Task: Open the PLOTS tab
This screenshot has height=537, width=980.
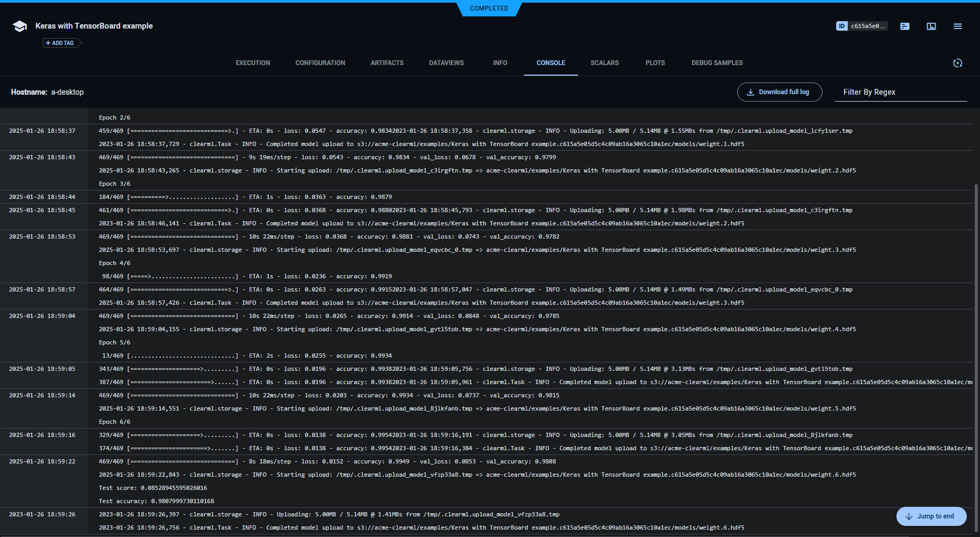Action: coord(655,62)
